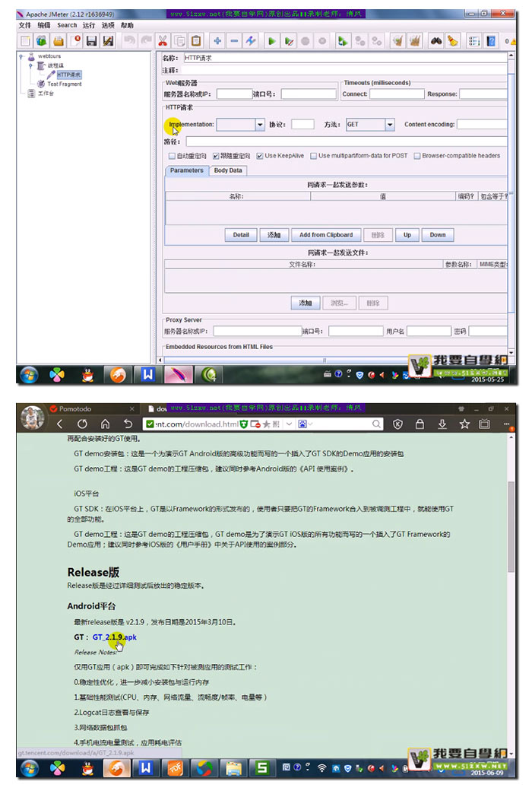This screenshot has width=532, height=794.
Task: Select HTTP请求 node in the tree
Action: [69, 75]
